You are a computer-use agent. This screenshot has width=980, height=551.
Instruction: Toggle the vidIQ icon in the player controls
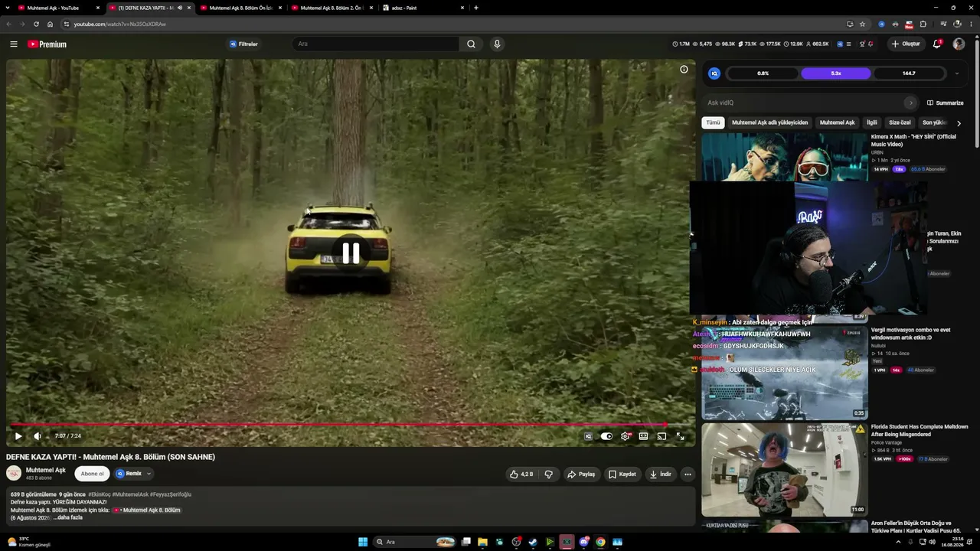(588, 436)
